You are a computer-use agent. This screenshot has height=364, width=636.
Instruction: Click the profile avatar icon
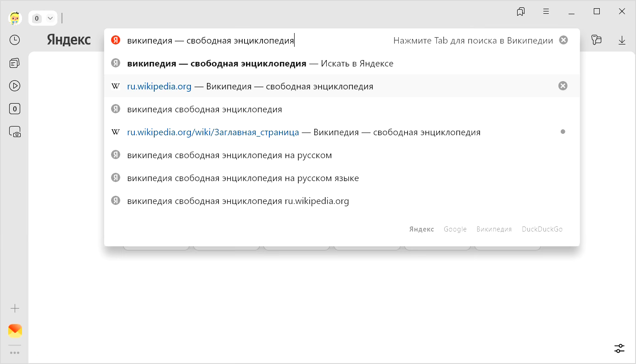pos(15,18)
